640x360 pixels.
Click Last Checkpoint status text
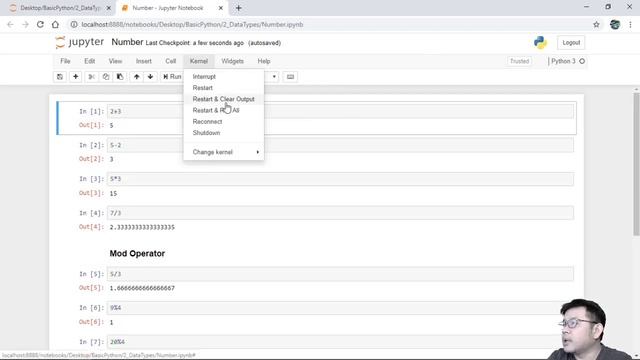195,43
